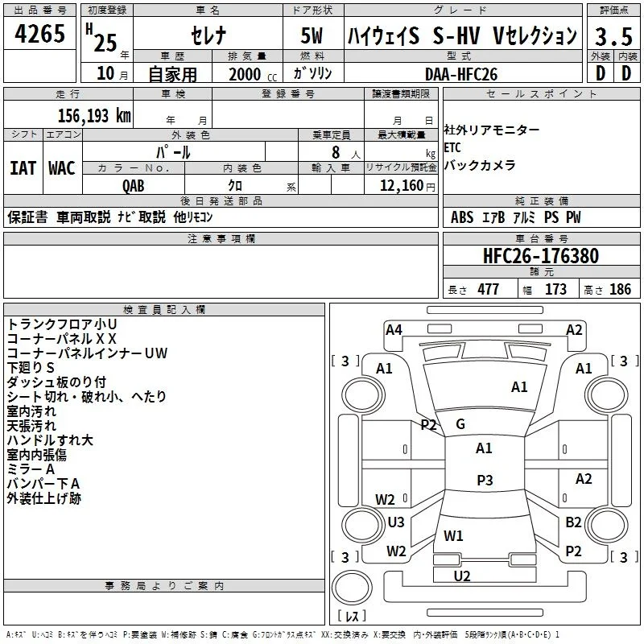Select the P3 roof mark on diagram
Screen dimensions: 644x644
pyautogui.click(x=485, y=480)
